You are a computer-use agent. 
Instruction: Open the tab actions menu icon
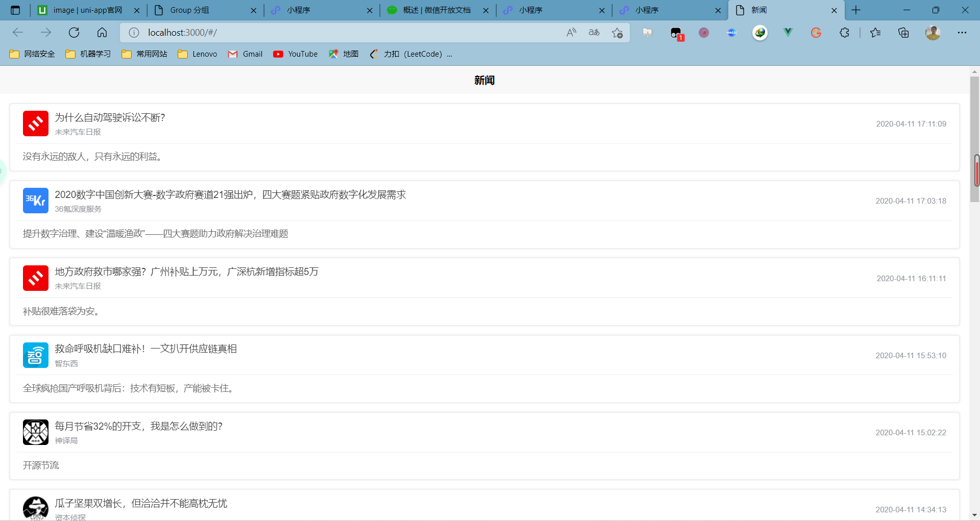coord(15,10)
